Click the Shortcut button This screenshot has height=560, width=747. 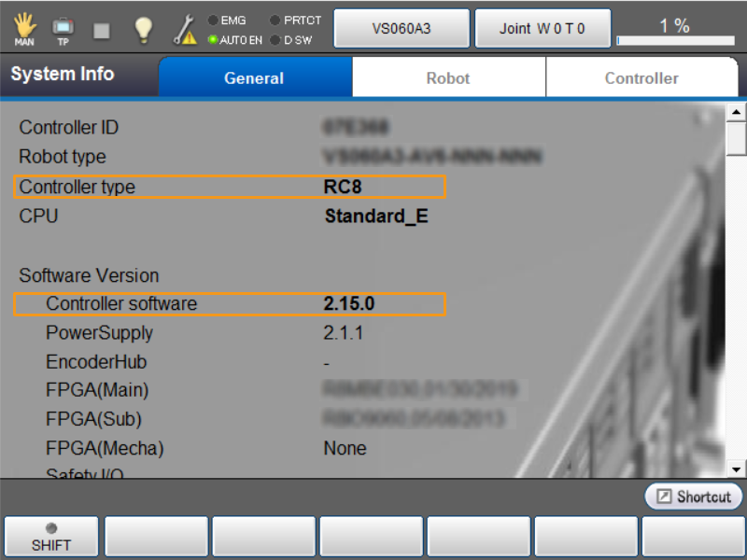[x=693, y=497]
